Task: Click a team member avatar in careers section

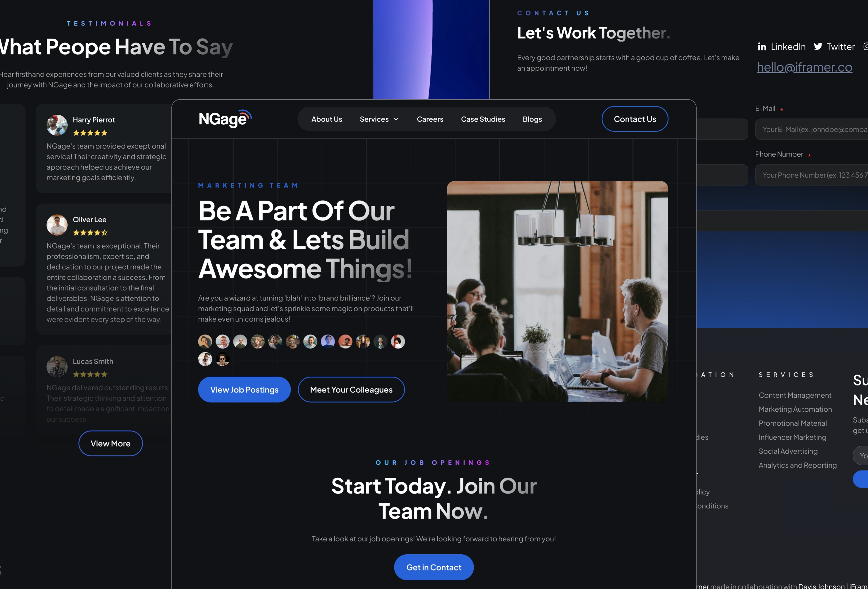Action: click(x=204, y=340)
